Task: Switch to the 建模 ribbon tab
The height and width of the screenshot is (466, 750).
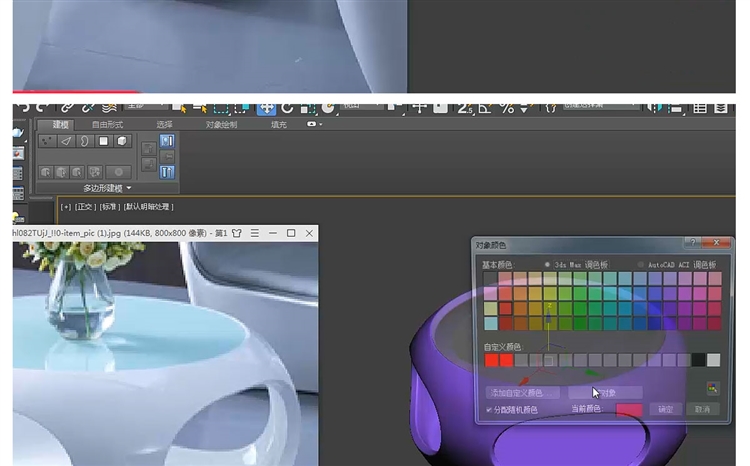Action: tap(60, 124)
